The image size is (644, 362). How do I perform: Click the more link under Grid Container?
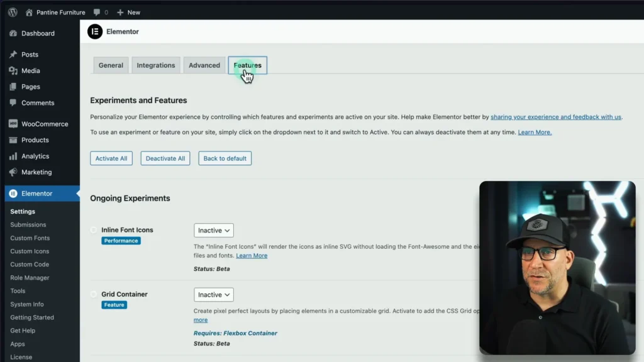click(201, 320)
